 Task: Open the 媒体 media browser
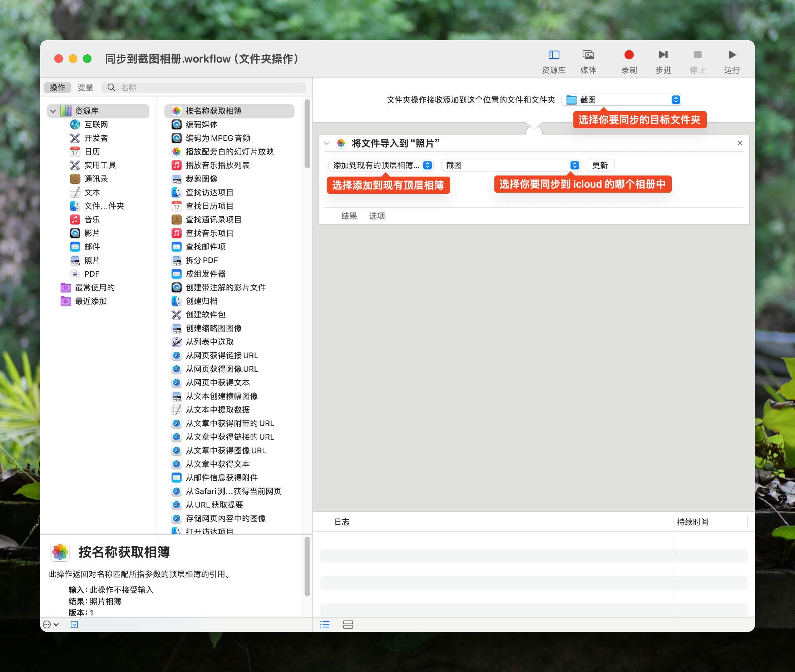pyautogui.click(x=588, y=62)
